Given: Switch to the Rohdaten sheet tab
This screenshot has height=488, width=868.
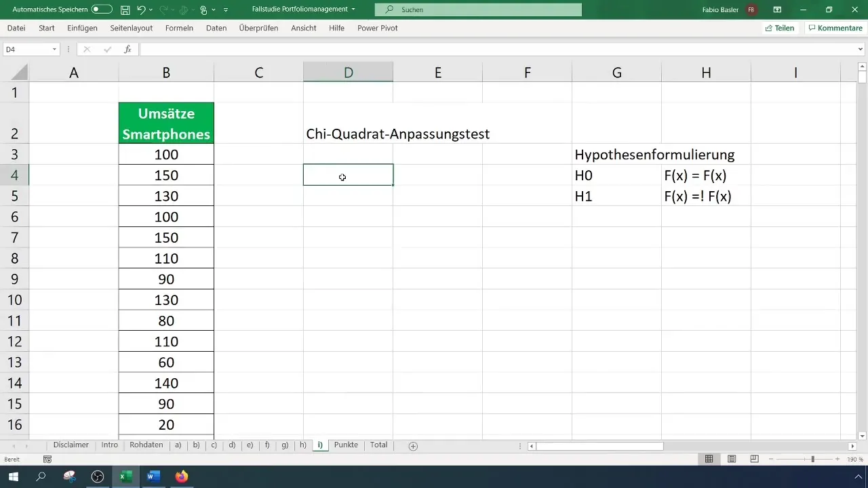Looking at the screenshot, I should click(x=146, y=445).
